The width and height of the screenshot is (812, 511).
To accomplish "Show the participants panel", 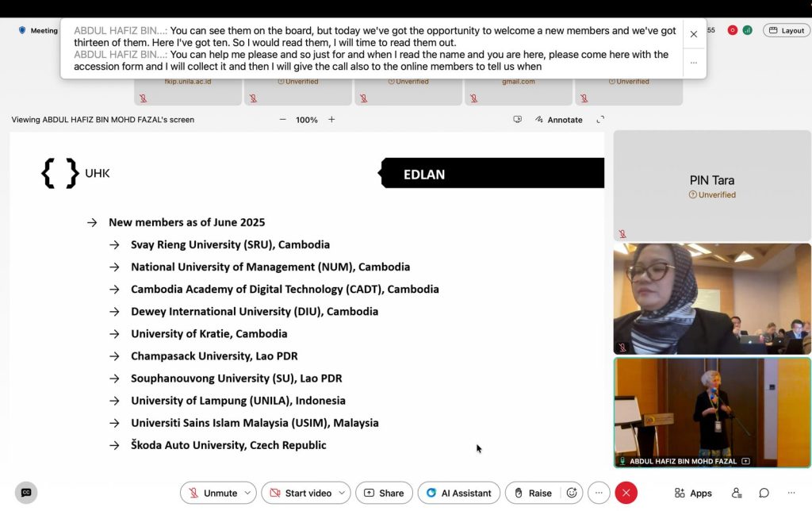I will [x=737, y=493].
